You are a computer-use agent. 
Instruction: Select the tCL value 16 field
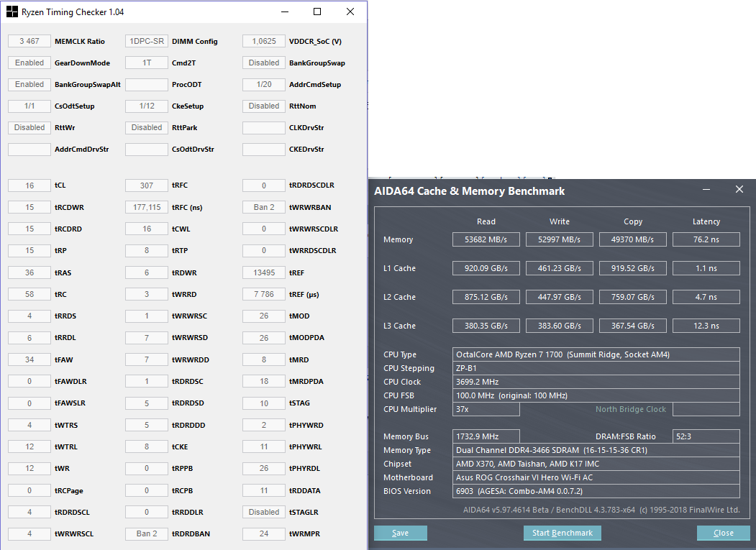point(29,185)
